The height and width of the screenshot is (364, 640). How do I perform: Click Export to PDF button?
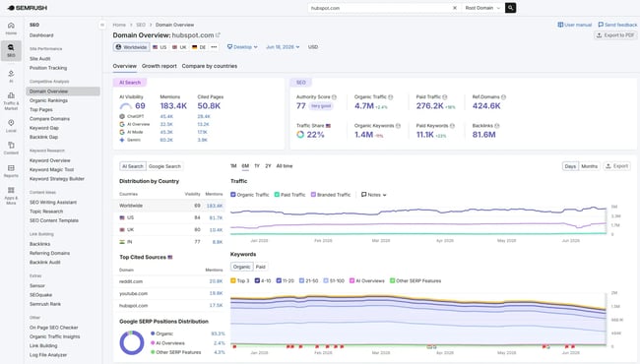point(615,35)
